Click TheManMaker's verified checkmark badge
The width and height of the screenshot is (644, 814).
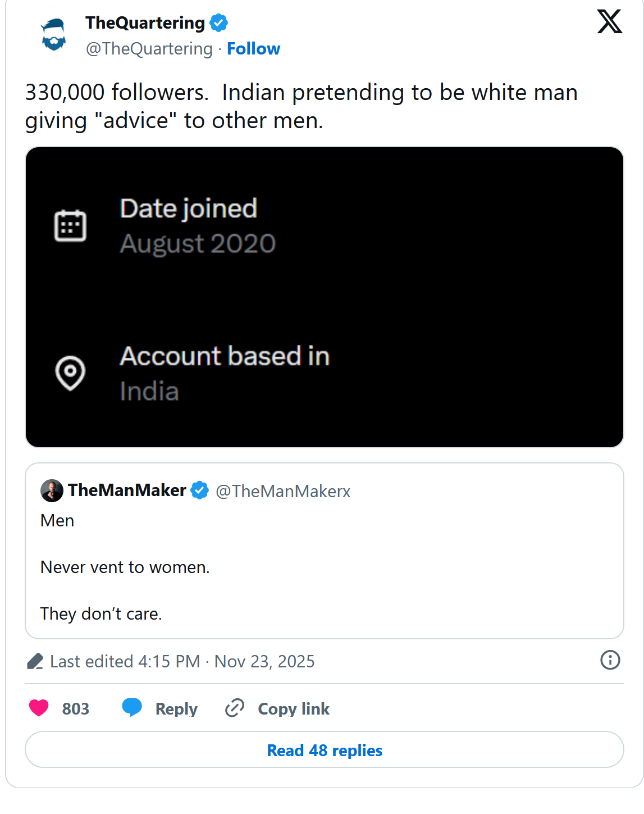[x=199, y=490]
